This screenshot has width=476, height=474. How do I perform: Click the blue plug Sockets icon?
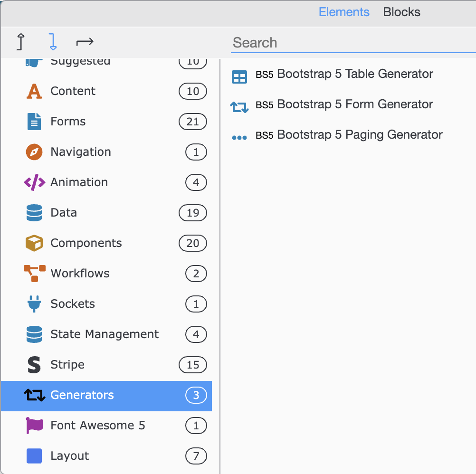click(x=34, y=304)
